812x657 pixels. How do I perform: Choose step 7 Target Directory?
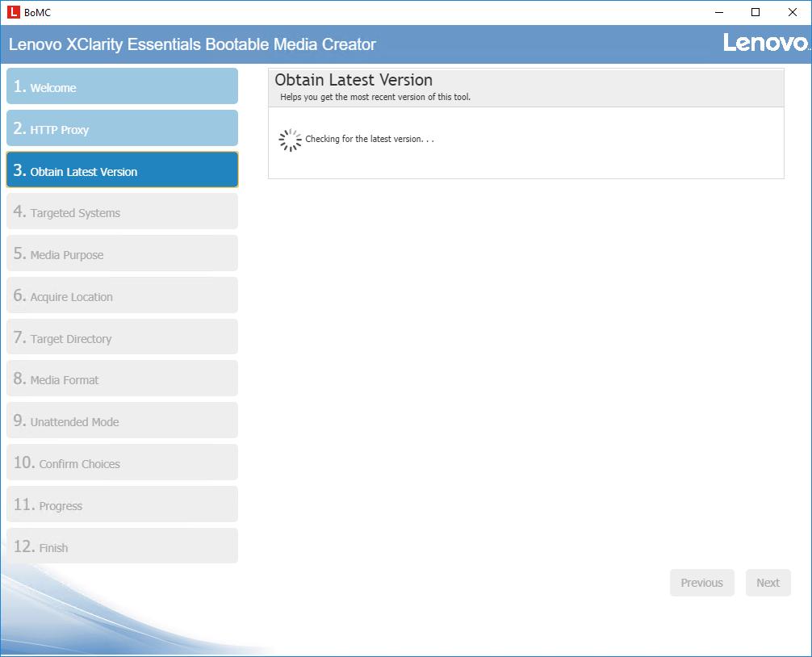pyautogui.click(x=122, y=337)
